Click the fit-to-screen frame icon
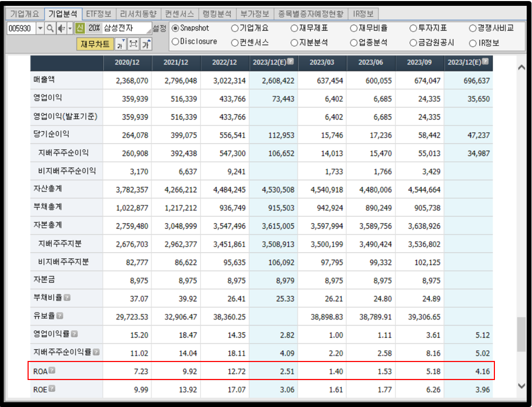This screenshot has height=407, width=532. [134, 44]
